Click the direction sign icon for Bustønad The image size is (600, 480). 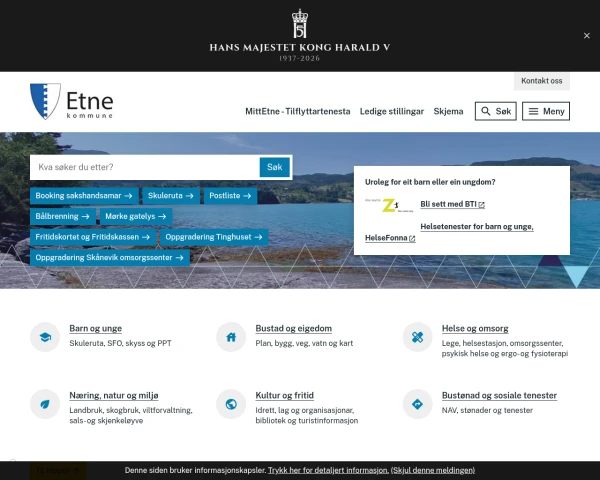[x=417, y=404]
